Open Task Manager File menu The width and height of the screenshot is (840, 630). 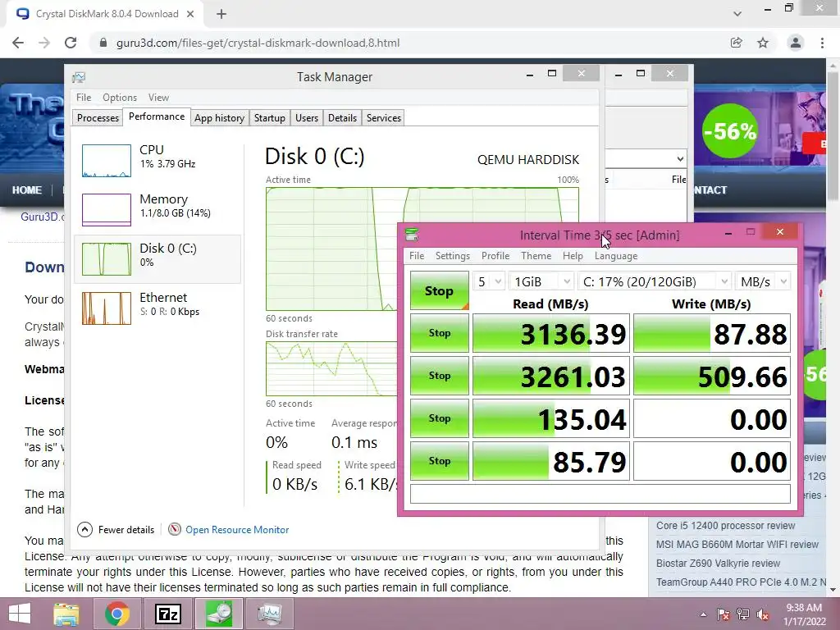tap(84, 98)
